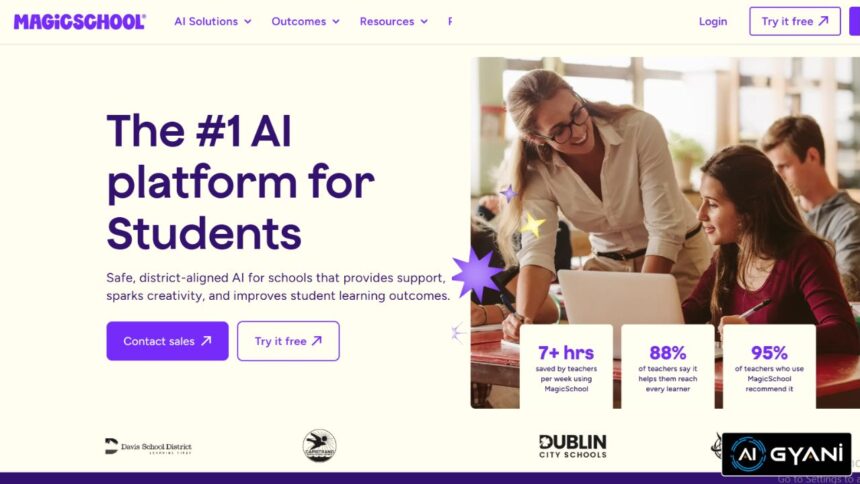Open the partially hidden nav item after Resources
860x484 pixels.
(x=450, y=21)
